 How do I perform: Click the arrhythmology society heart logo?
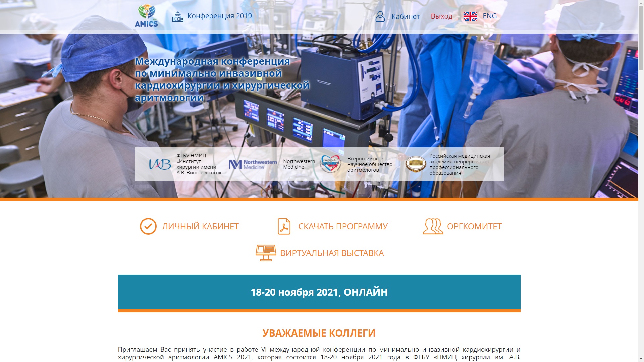tap(330, 164)
